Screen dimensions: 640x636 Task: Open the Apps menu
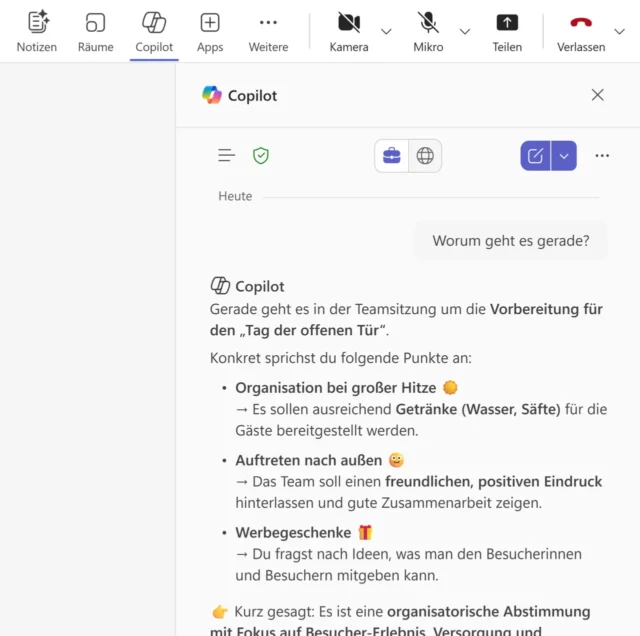[x=210, y=32]
